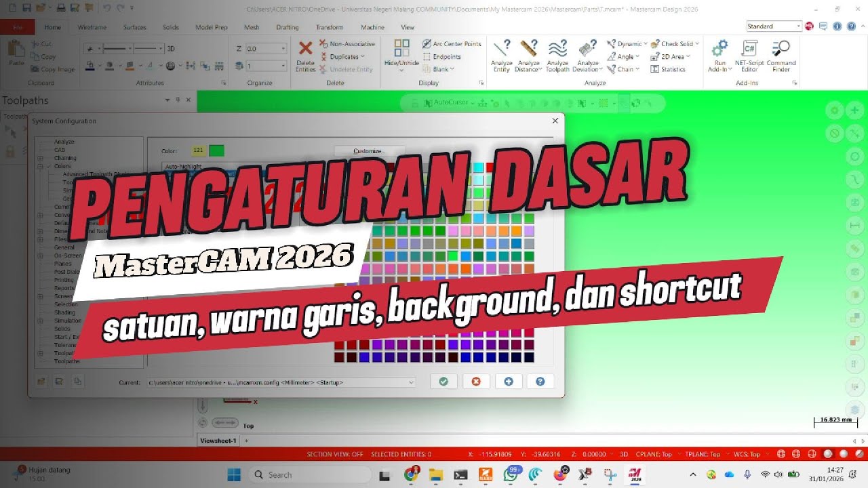Launch Run Add-In command
The width and height of the screenshot is (868, 488).
click(719, 56)
